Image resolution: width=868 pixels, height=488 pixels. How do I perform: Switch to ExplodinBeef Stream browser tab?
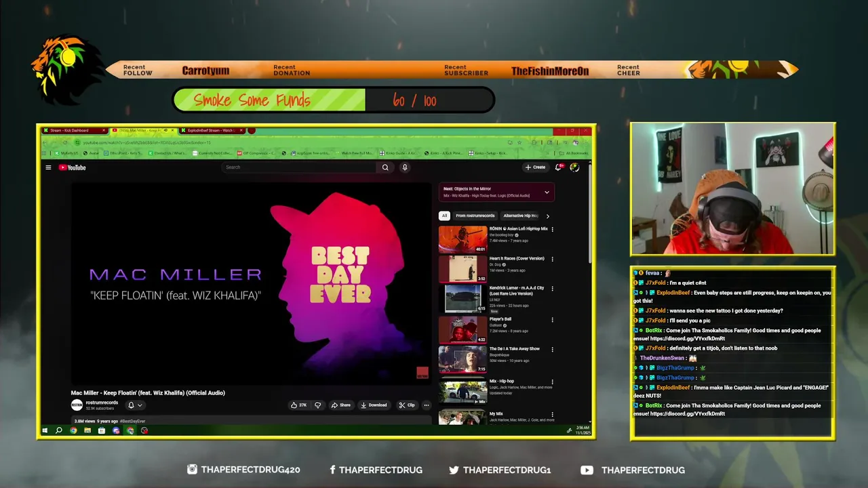point(212,130)
